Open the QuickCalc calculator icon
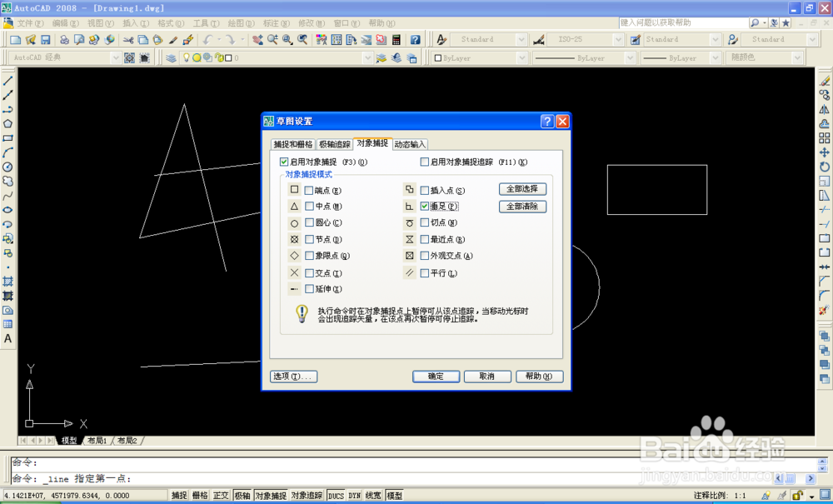 point(397,40)
